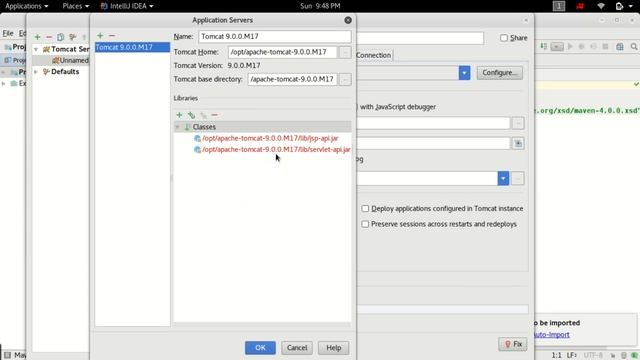This screenshot has height=360, width=640.
Task: Click the Auto-Import link
Action: pos(551,335)
